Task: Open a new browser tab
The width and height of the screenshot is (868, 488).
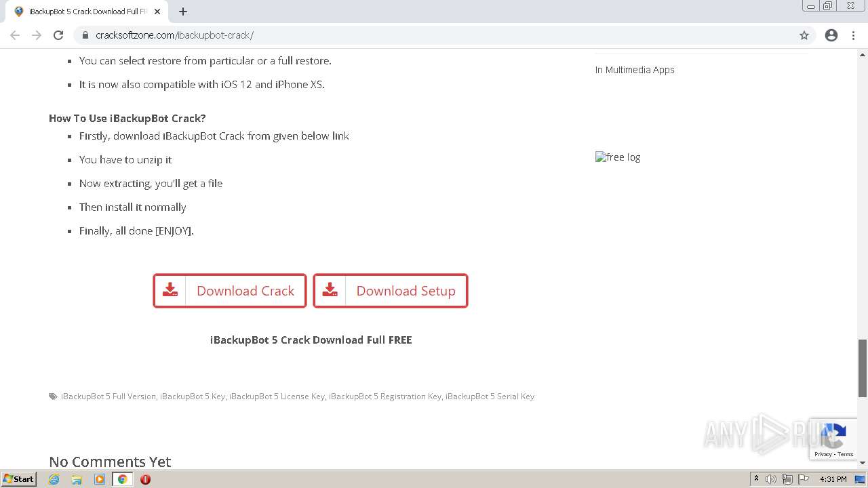Action: 183,12
